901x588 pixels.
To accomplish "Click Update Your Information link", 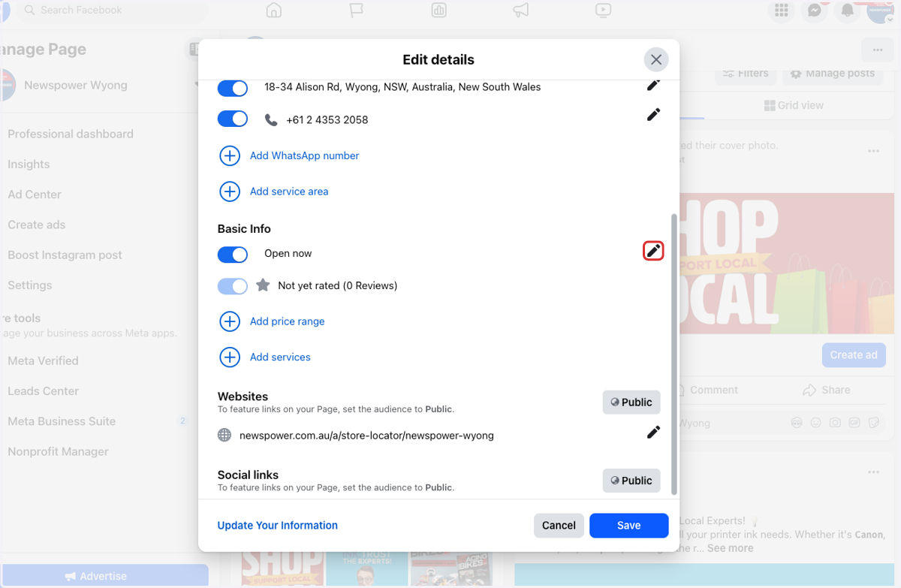I will point(278,526).
